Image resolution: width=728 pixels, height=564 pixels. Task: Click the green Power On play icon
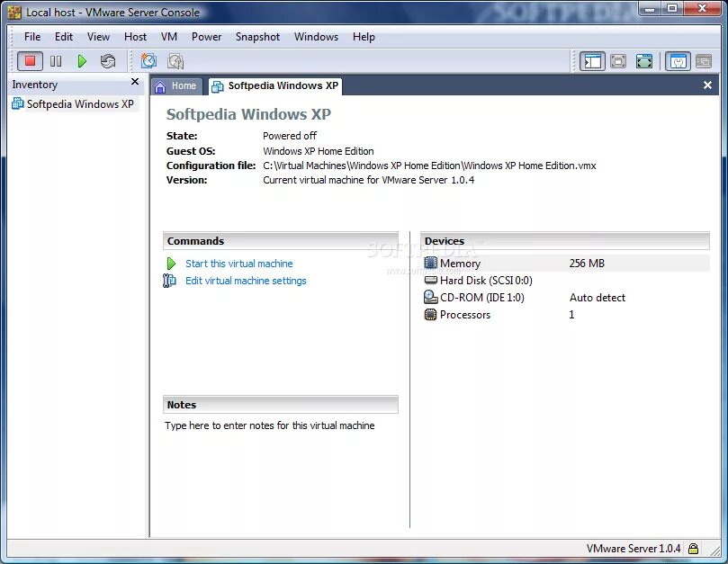pyautogui.click(x=82, y=61)
